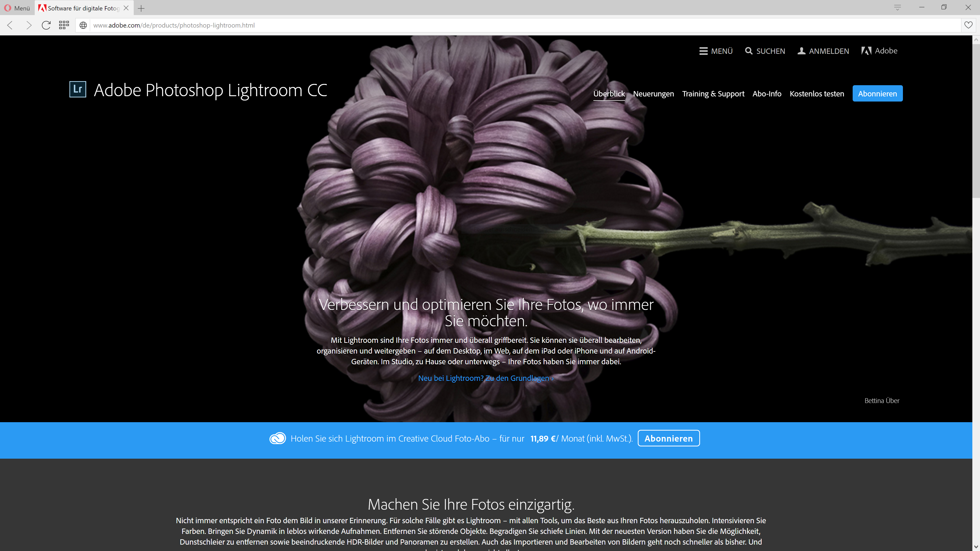Expand the tab list menu icon
The width and height of the screenshot is (980, 551).
click(x=898, y=8)
